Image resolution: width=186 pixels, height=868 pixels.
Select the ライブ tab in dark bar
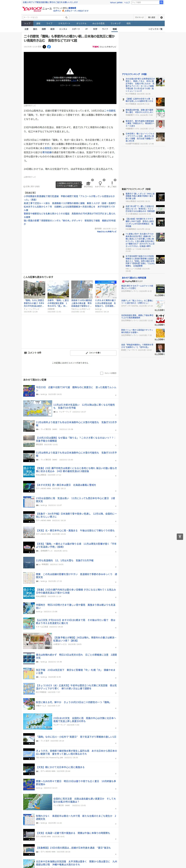click(49, 24)
